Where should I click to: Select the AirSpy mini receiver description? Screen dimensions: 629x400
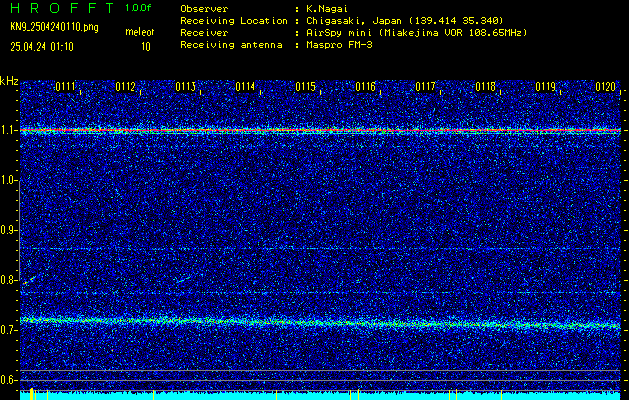417,32
